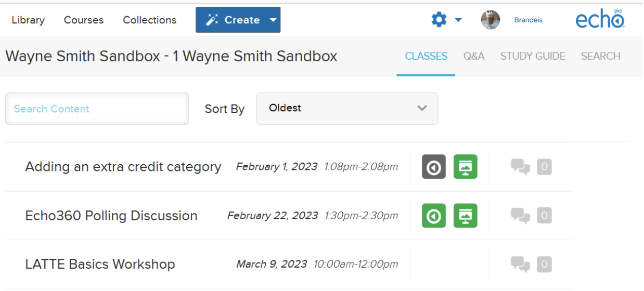
Task: Open Collections in top navigation
Action: (x=150, y=20)
